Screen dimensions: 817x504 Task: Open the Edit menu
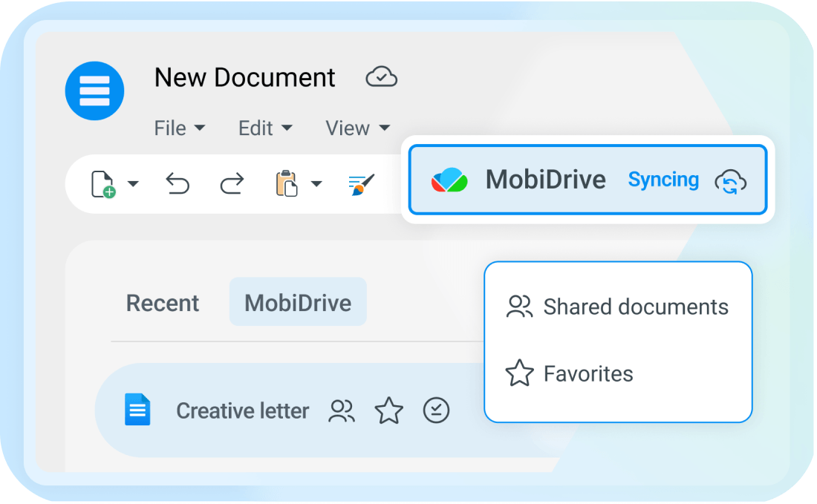pos(265,128)
